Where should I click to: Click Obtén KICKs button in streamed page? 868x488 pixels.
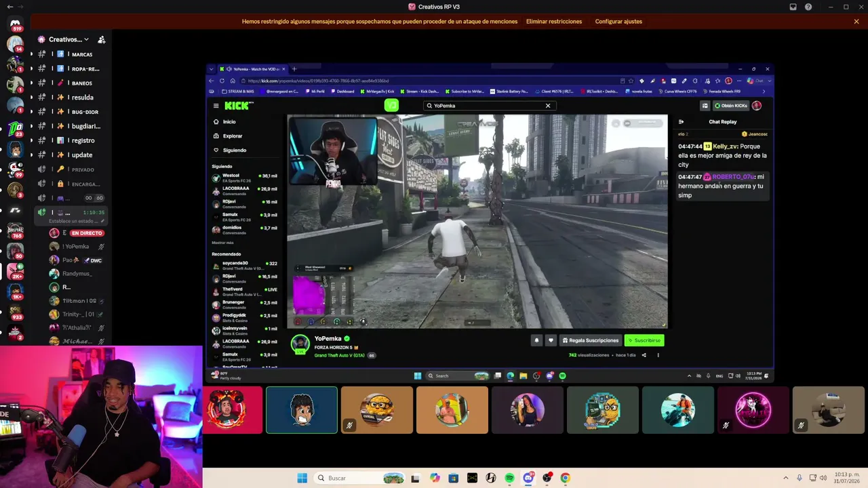click(x=731, y=106)
